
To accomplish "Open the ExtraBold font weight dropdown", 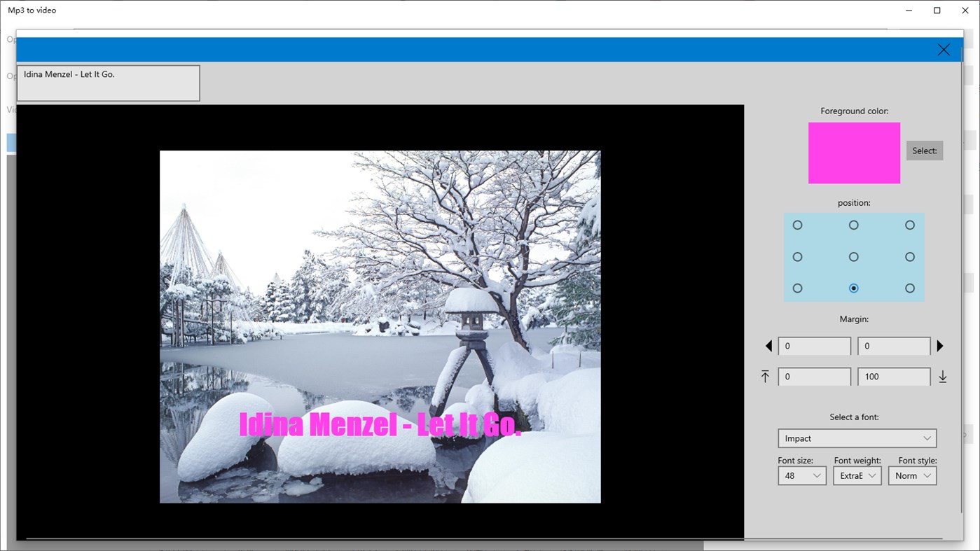I will click(x=857, y=475).
